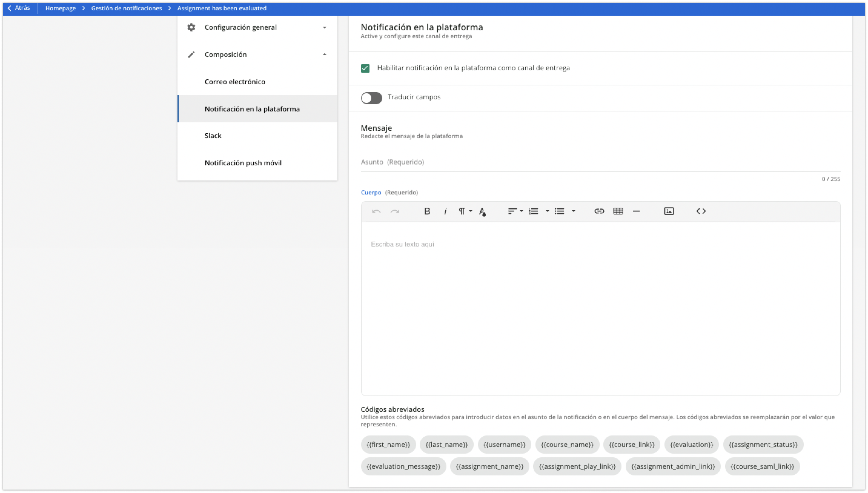Apply italic formatting in the body editor

pyautogui.click(x=445, y=211)
